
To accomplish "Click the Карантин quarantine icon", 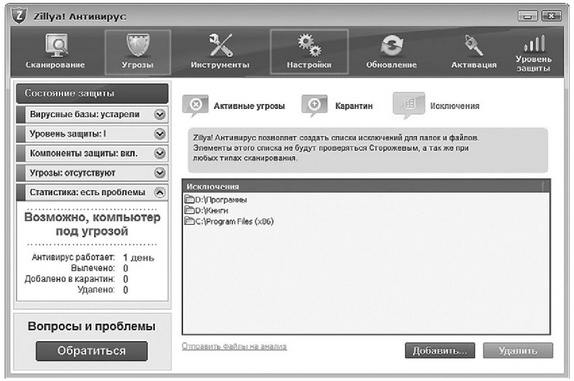I will 314,106.
